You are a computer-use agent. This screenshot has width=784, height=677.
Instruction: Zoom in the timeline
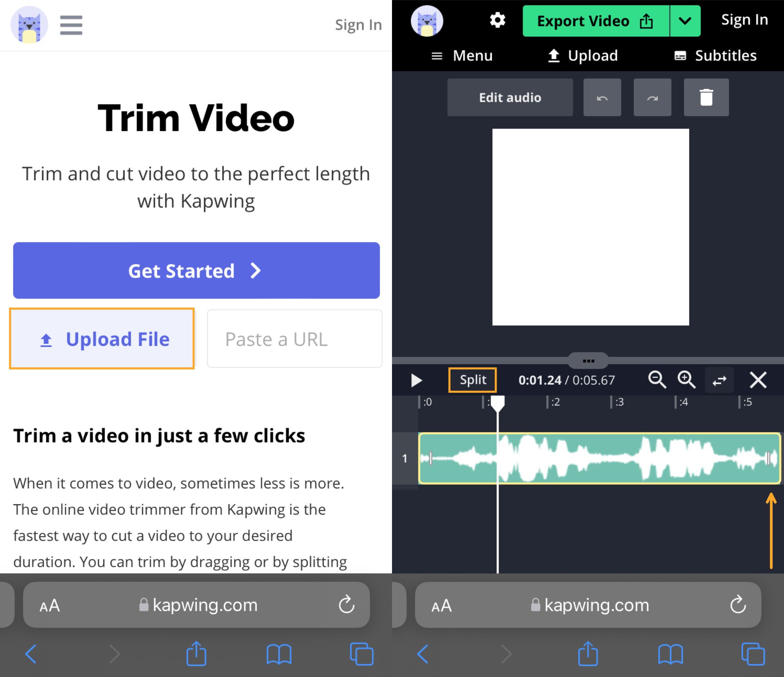coord(686,380)
